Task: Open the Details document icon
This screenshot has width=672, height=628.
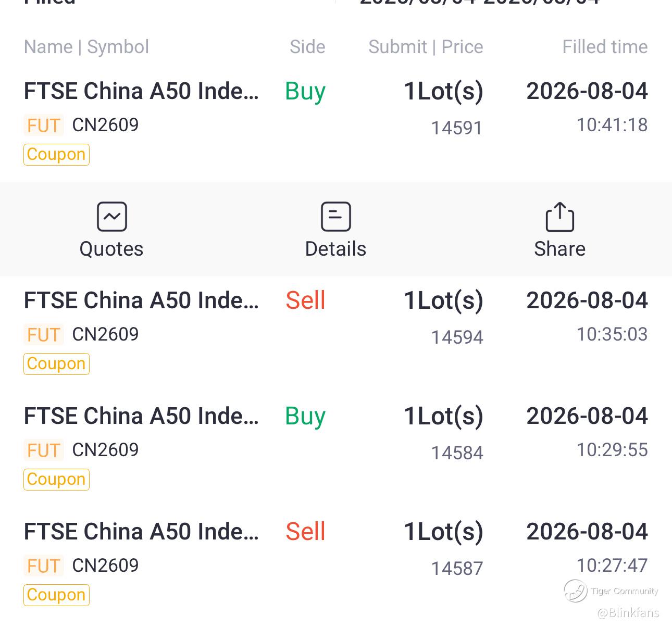Action: 335,216
